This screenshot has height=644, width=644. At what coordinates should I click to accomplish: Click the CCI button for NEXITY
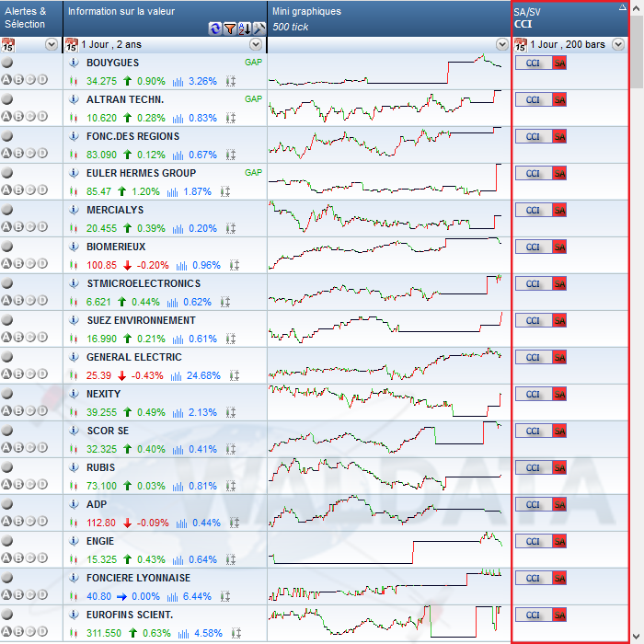(533, 395)
